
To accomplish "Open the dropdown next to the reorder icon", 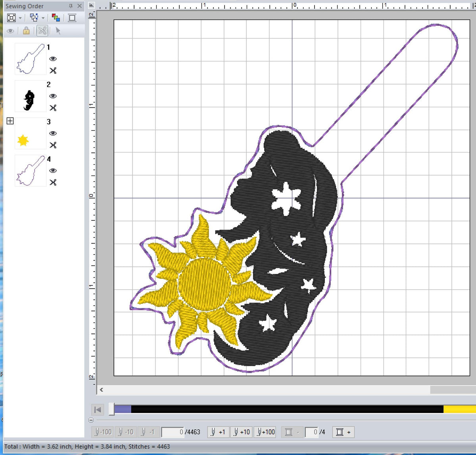I will [x=43, y=17].
